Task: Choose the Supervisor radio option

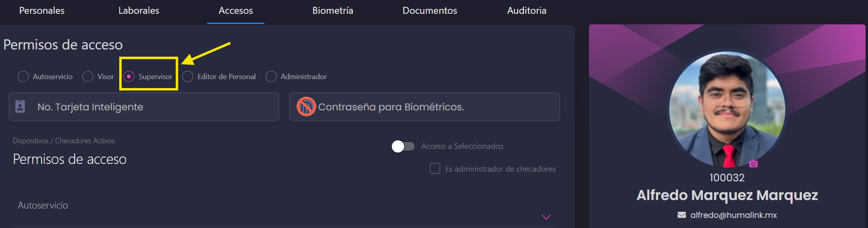Action: coord(129,76)
